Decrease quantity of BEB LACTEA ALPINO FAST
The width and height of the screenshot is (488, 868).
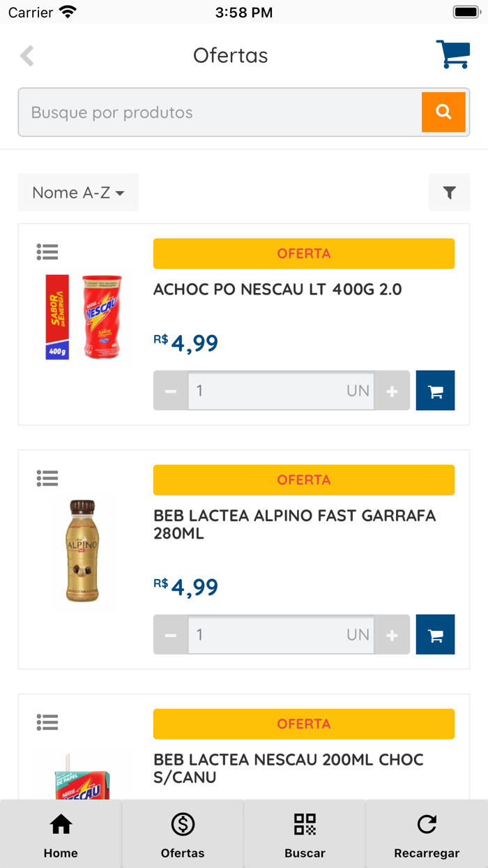[170, 634]
